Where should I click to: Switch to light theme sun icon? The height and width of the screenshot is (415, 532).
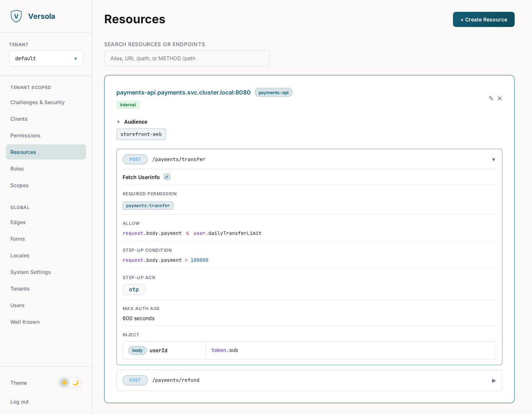click(x=64, y=383)
